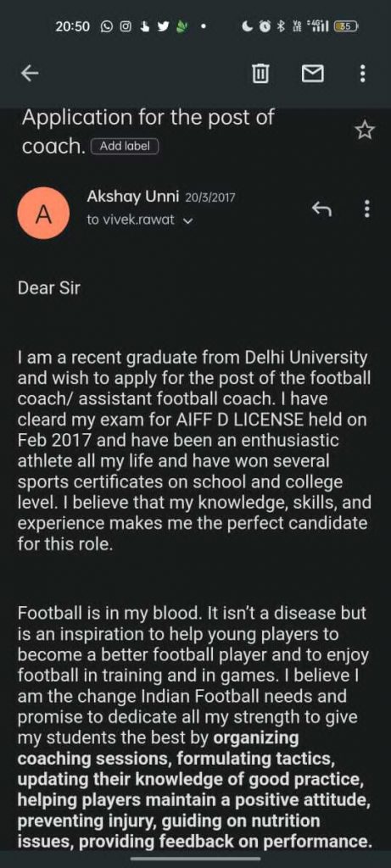Mark email as unread envelope icon

pyautogui.click(x=312, y=73)
